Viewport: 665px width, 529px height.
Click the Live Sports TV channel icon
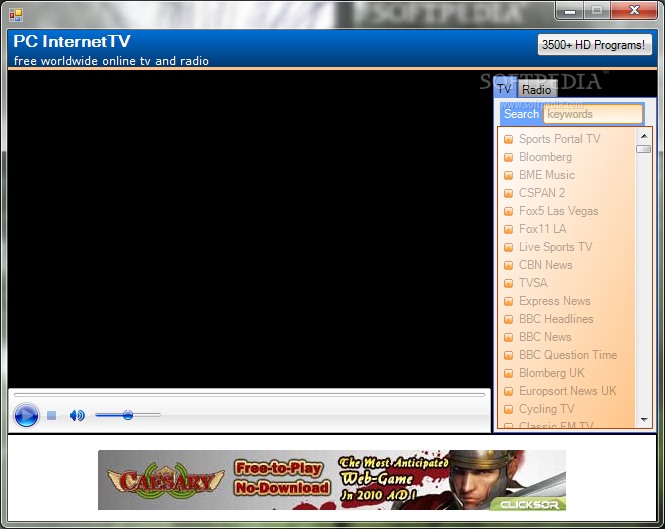[508, 247]
